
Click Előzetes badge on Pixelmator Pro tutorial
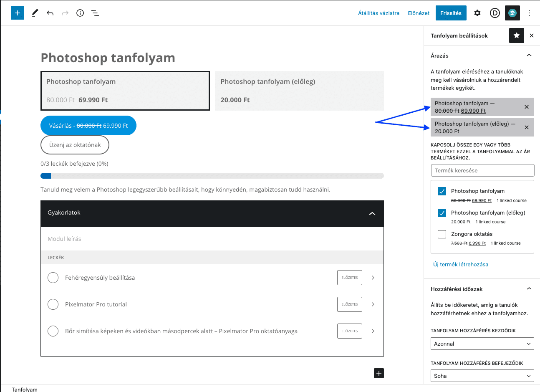tap(350, 304)
